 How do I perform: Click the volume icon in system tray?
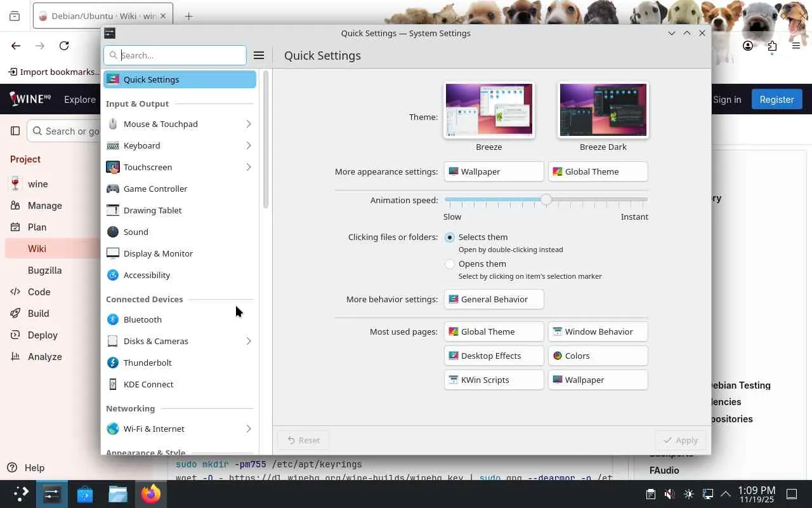[x=669, y=494]
